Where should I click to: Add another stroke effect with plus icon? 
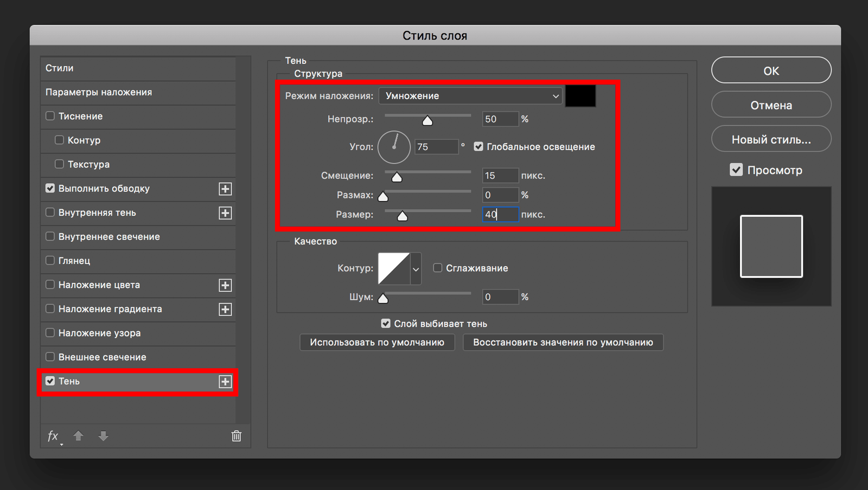click(225, 189)
